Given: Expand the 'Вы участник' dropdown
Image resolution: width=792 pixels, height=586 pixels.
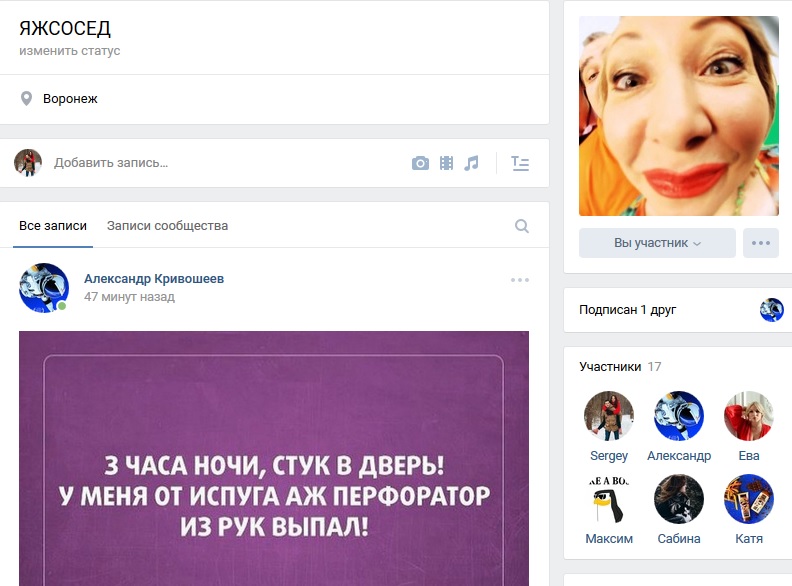Looking at the screenshot, I should [657, 243].
